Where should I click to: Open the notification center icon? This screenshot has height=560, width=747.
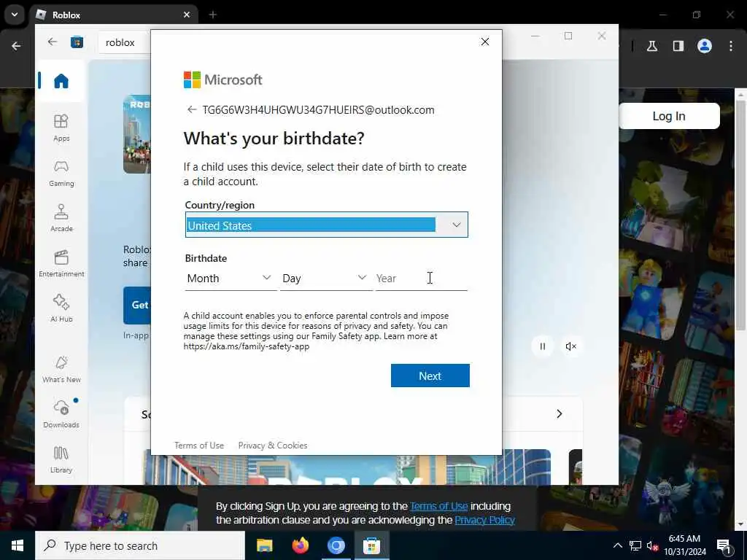pos(724,545)
